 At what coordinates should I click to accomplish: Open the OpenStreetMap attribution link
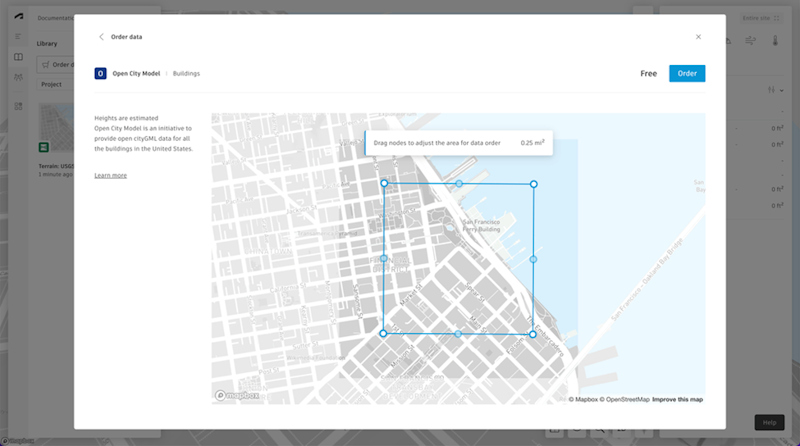[624, 400]
